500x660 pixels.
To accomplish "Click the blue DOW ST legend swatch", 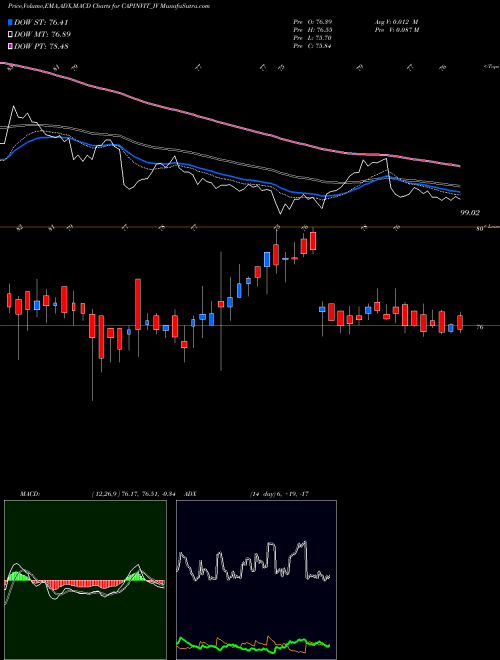I will point(11,22).
